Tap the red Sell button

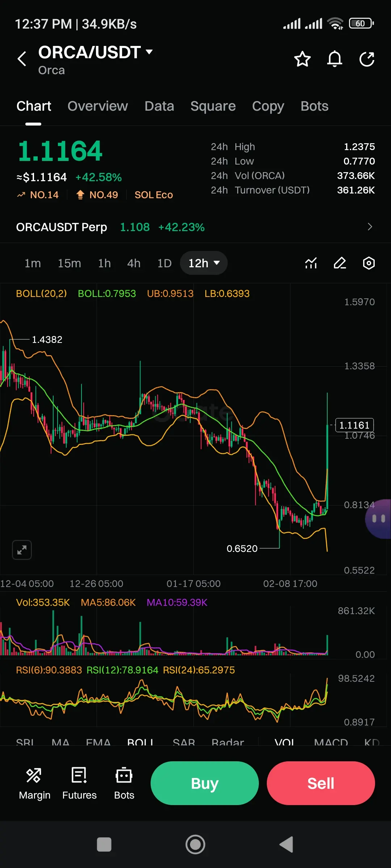click(321, 783)
